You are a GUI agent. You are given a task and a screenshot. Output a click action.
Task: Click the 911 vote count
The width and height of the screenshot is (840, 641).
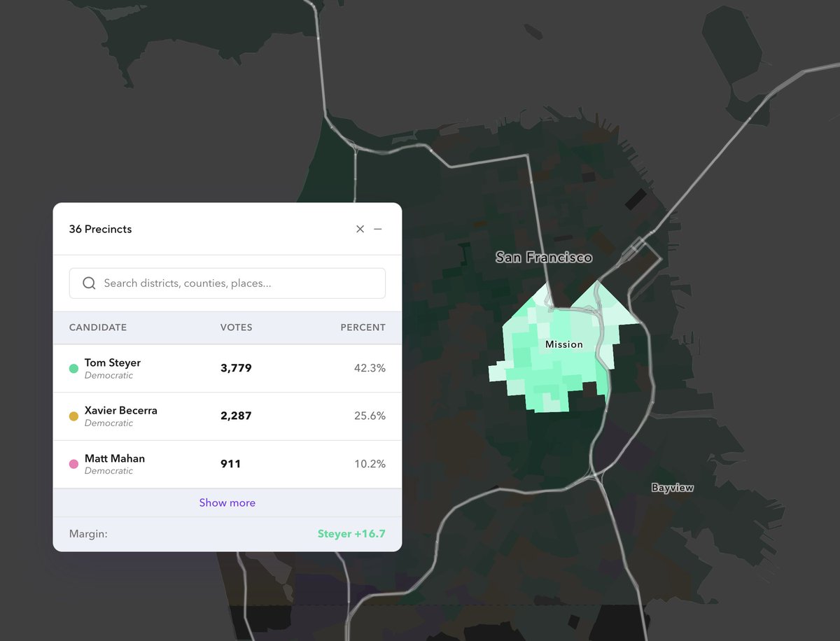[x=230, y=464]
